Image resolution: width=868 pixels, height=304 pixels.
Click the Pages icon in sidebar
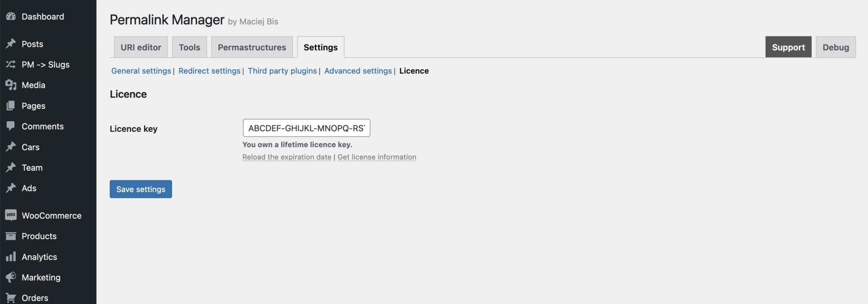click(11, 106)
